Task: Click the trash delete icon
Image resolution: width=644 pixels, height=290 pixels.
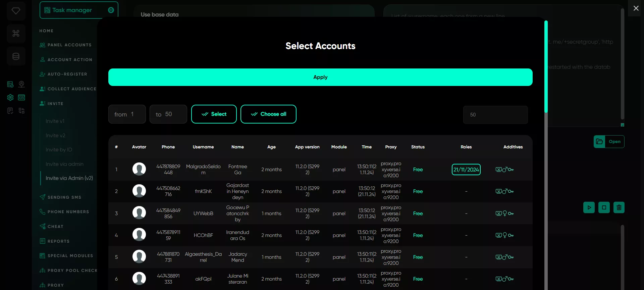Action: (x=619, y=207)
